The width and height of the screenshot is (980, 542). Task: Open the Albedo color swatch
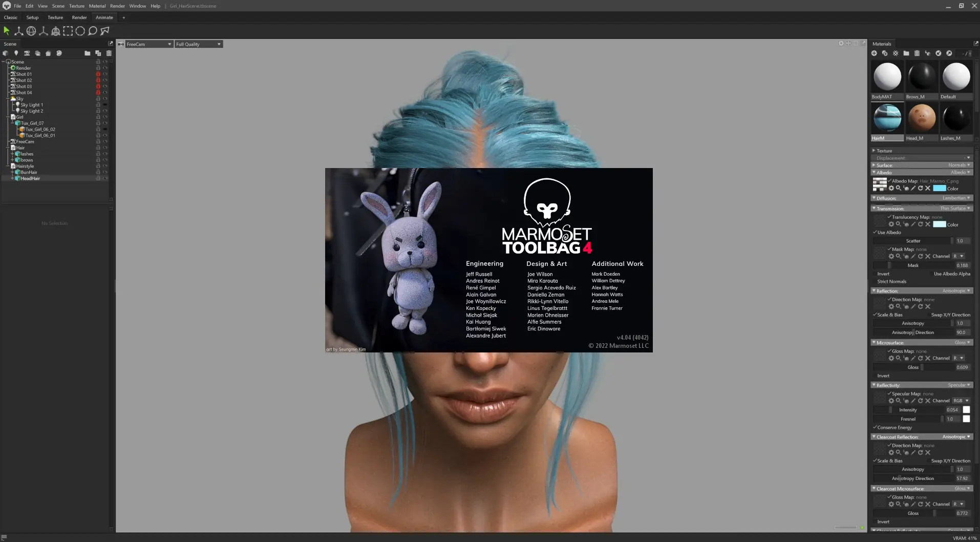pyautogui.click(x=940, y=188)
